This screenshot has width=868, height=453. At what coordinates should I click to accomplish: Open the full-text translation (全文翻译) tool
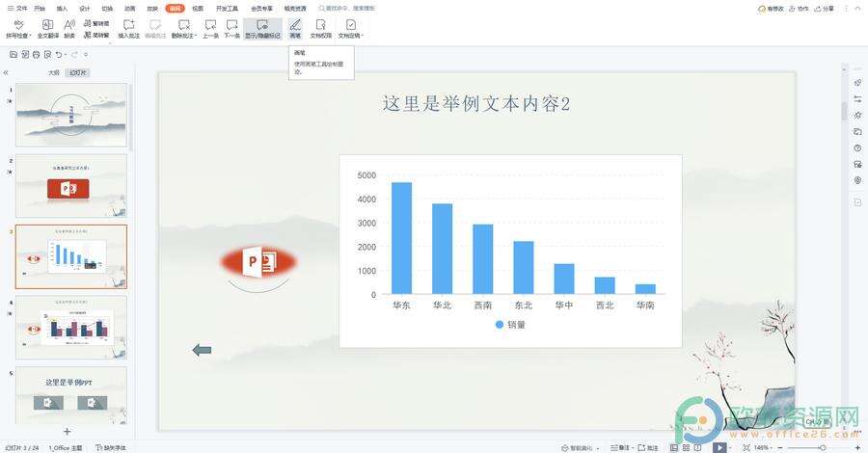(x=47, y=28)
